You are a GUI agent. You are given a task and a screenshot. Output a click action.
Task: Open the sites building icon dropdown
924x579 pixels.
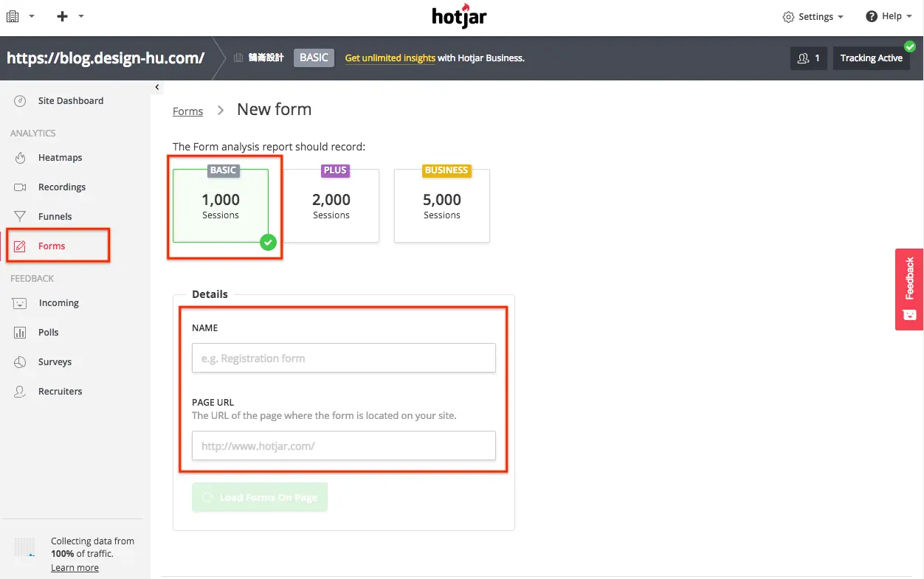coord(20,16)
